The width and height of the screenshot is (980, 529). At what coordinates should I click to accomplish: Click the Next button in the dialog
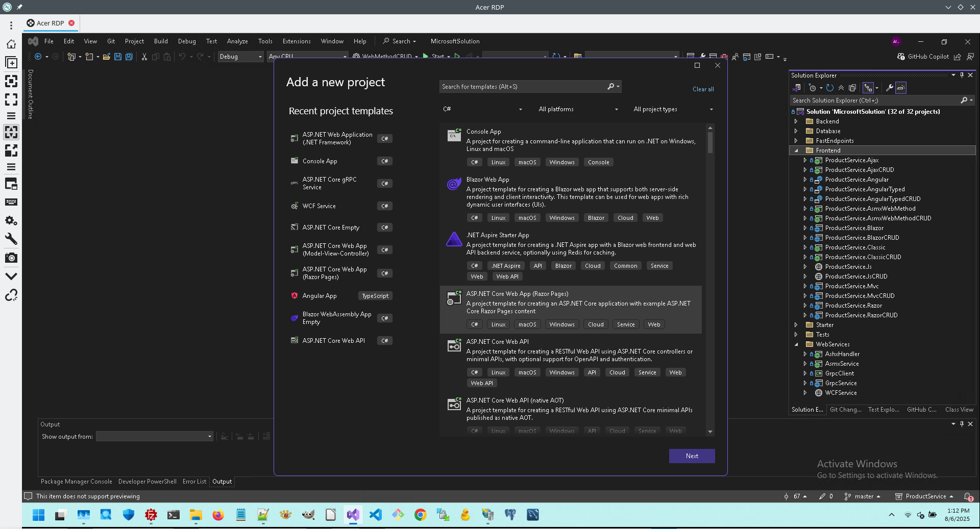(692, 456)
